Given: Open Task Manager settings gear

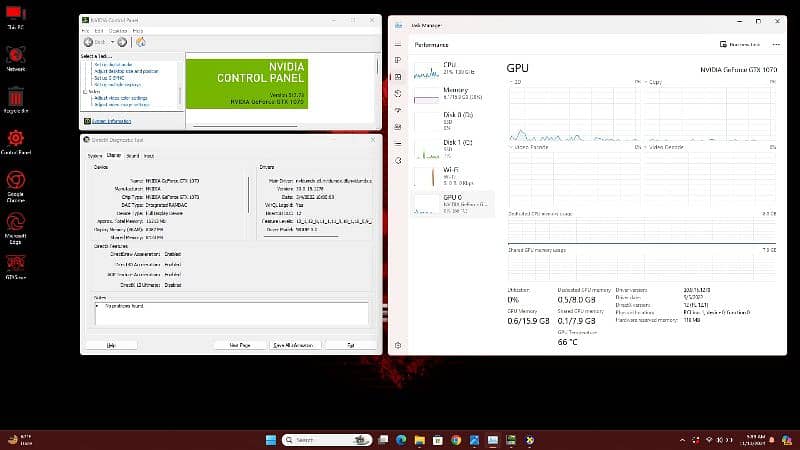Looking at the screenshot, I should tap(399, 343).
